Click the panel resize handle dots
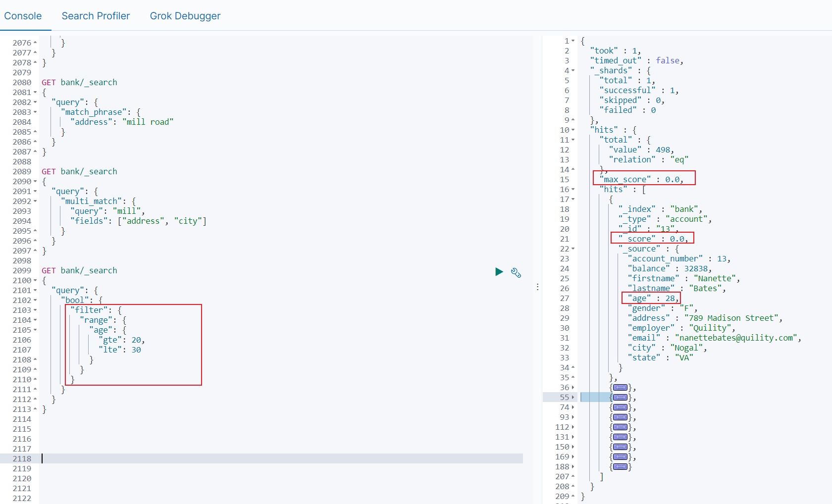This screenshot has width=832, height=504. point(537,287)
